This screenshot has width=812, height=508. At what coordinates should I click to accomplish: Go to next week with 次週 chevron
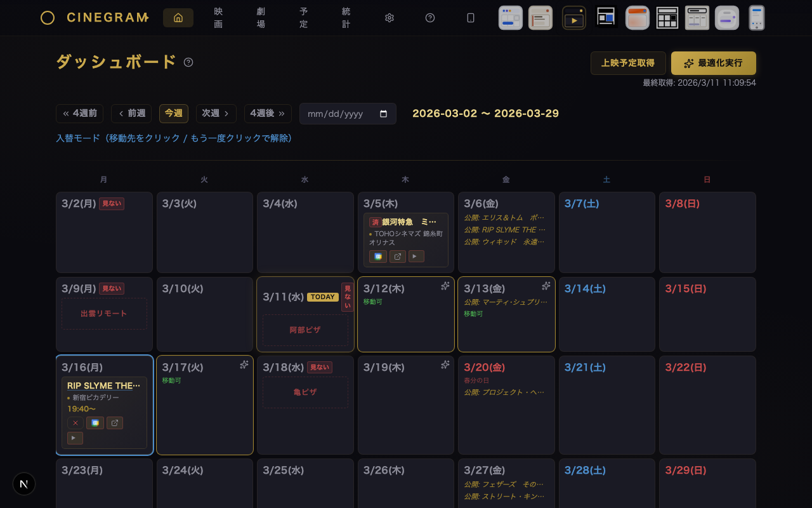tap(216, 114)
